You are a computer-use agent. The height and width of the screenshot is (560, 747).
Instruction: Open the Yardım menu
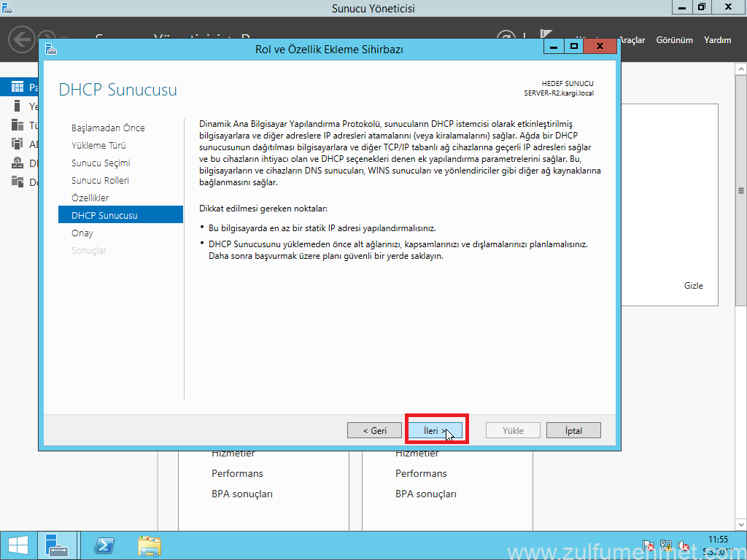coord(717,40)
